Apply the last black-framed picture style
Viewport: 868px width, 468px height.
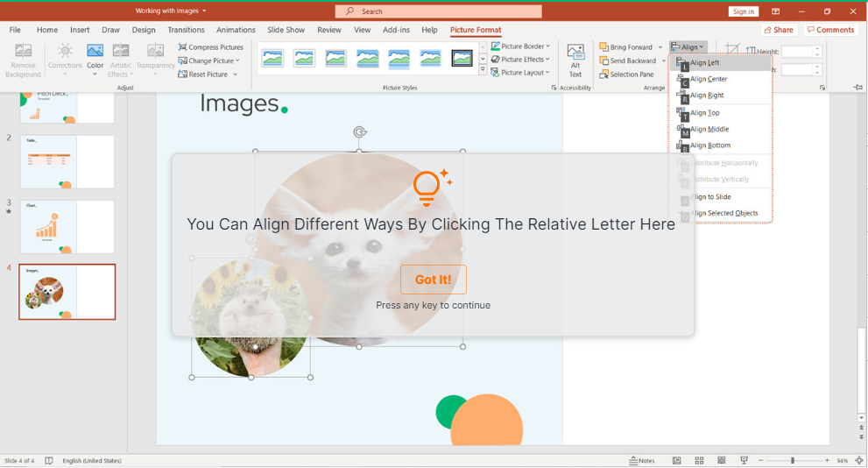pos(462,58)
